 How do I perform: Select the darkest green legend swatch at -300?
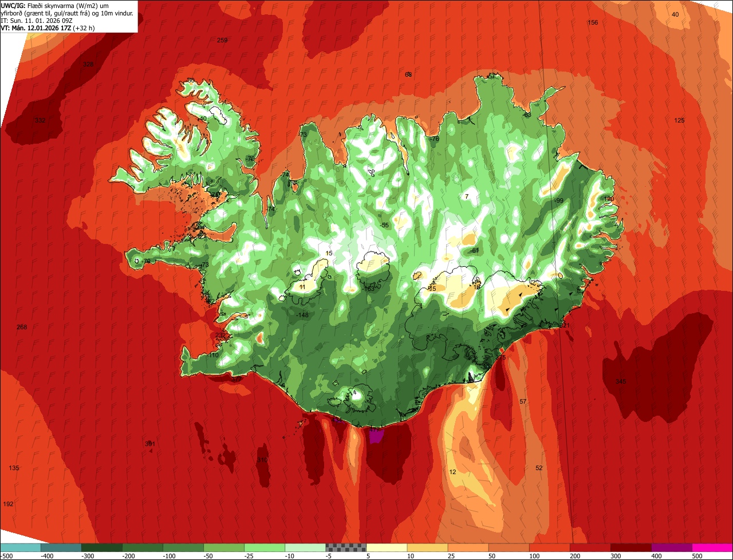point(101,547)
